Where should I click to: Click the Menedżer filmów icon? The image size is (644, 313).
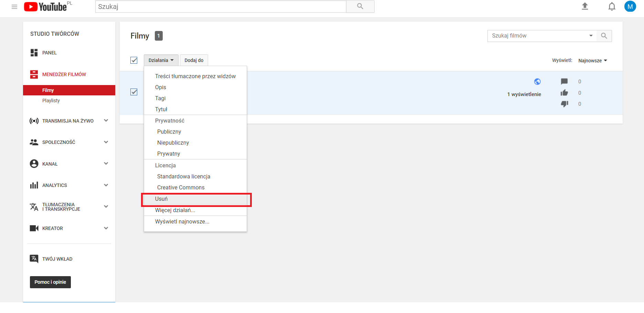pyautogui.click(x=34, y=74)
